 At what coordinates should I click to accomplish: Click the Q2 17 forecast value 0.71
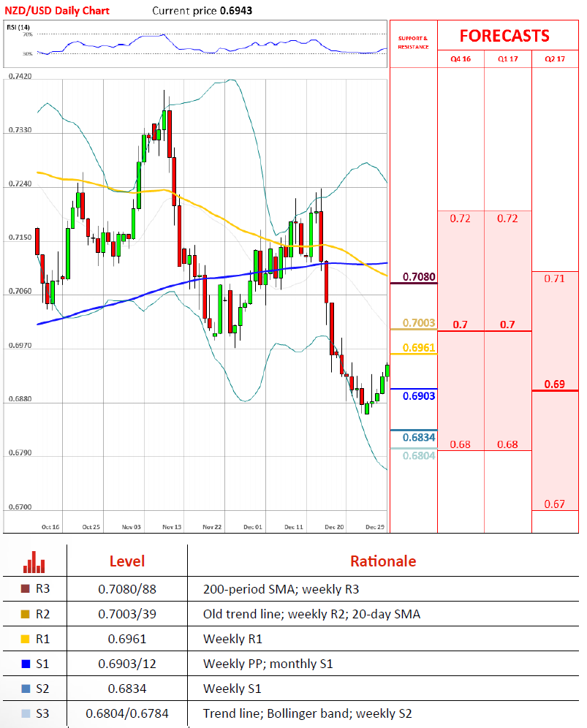[x=555, y=278]
